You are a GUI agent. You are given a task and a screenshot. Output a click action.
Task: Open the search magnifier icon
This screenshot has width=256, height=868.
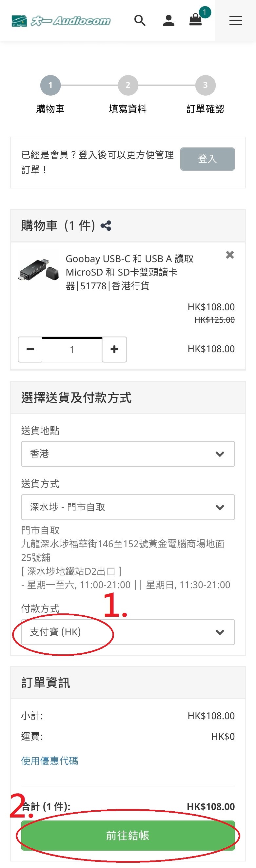[140, 21]
